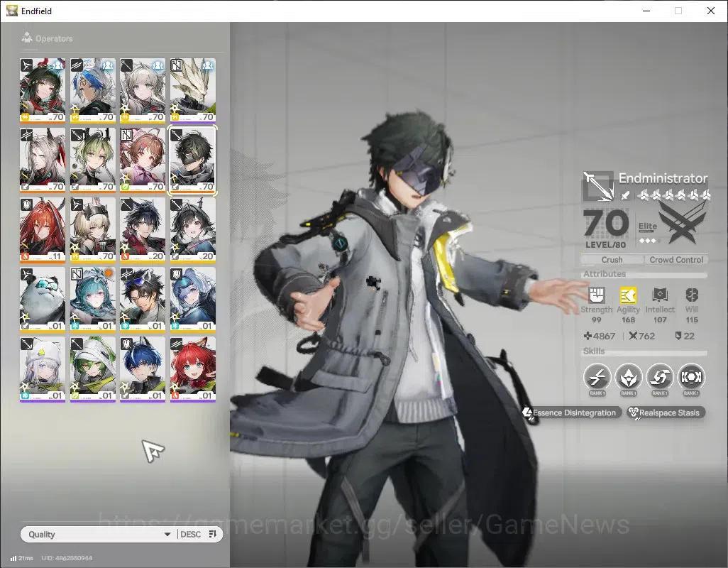Viewport: 728px width, 568px height.
Task: Select the blue-haired helmeted girl, level 01
Action: pyautogui.click(x=193, y=300)
